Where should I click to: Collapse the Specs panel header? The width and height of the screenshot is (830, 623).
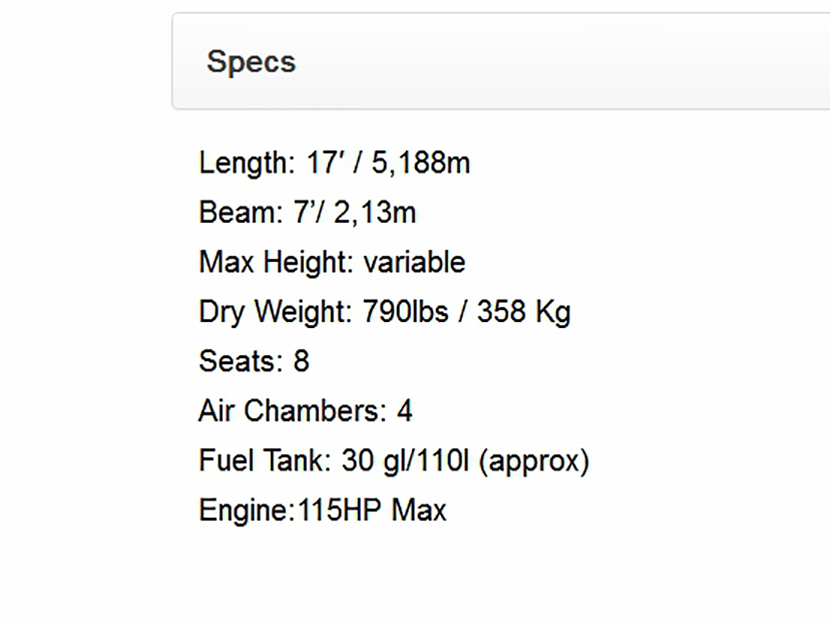tap(251, 62)
